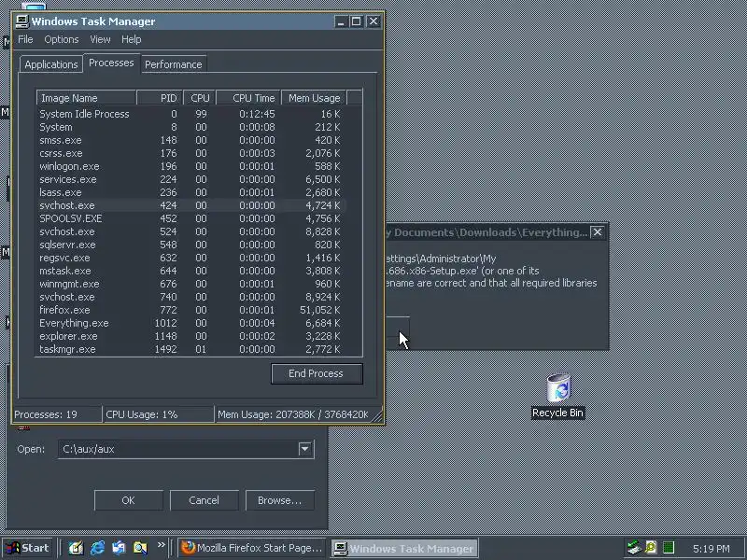Select the System process with PID 8
Screen dimensions: 747x560
[191, 127]
